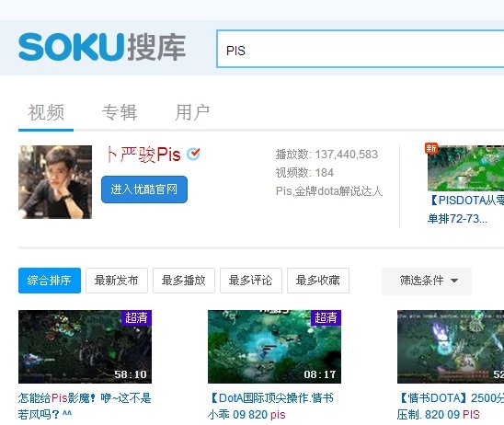The width and height of the screenshot is (504, 425).
Task: Open the 【DotA国际顶尖操作.情书 title link
Action: [270, 407]
